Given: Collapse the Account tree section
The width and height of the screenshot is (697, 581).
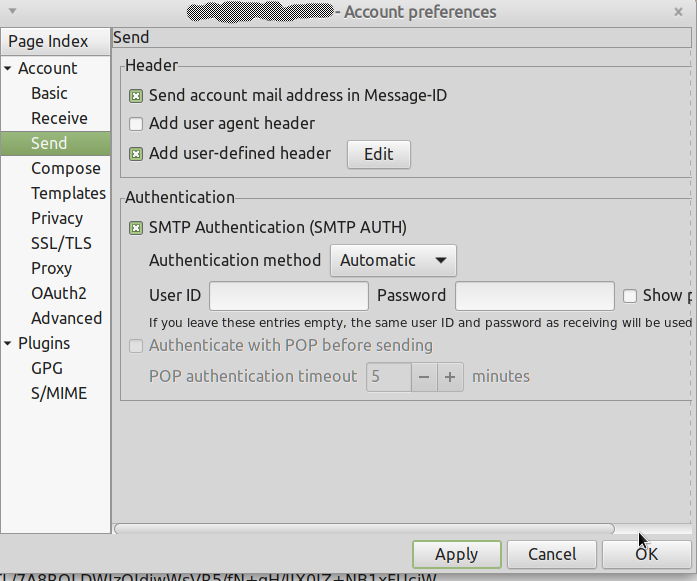Looking at the screenshot, I should [x=9, y=69].
